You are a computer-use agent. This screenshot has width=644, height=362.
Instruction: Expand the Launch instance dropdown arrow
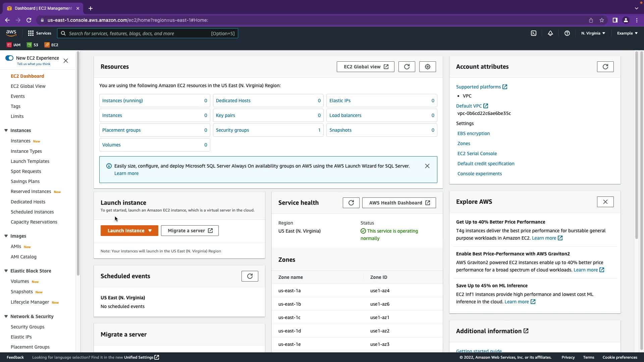(150, 231)
